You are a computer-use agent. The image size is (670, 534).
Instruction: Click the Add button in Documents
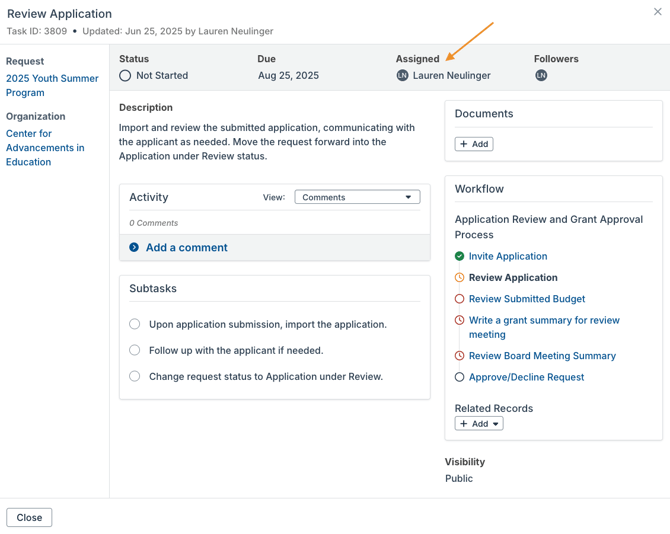(x=474, y=144)
